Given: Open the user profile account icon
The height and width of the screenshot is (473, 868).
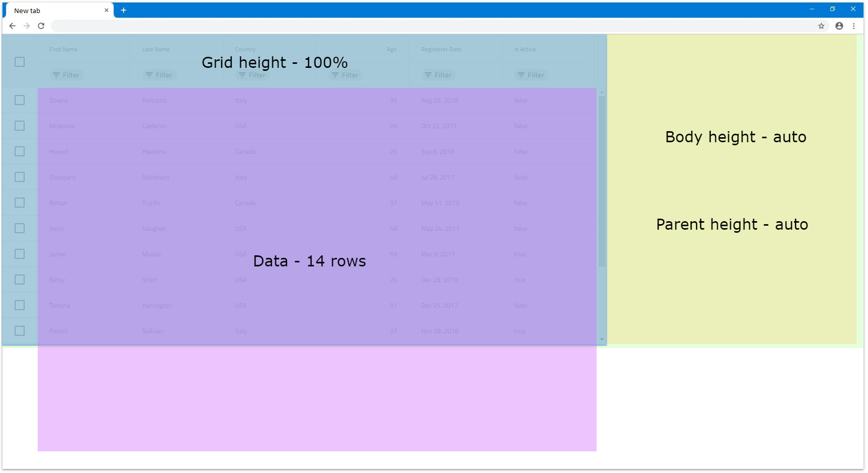Looking at the screenshot, I should (x=839, y=26).
